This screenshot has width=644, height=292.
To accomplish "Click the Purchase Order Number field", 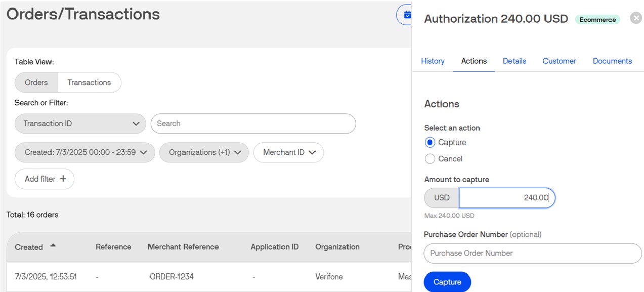I will pyautogui.click(x=533, y=253).
